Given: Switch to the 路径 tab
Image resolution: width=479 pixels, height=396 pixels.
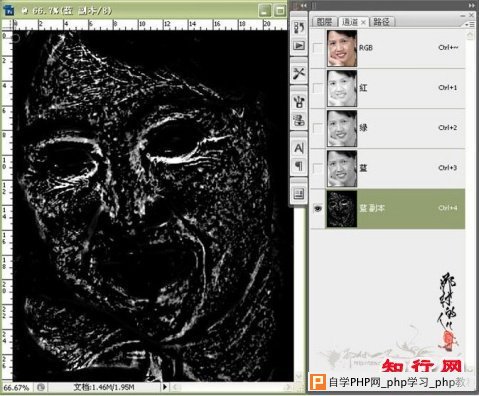Looking at the screenshot, I should pos(382,22).
